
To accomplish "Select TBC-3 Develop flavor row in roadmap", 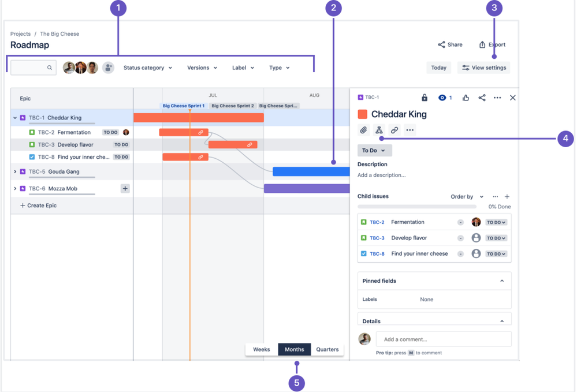I will click(x=72, y=144).
